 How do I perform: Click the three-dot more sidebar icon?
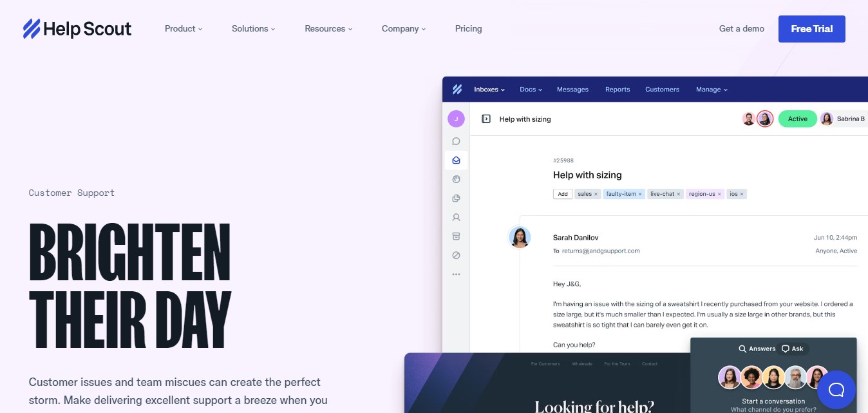[x=456, y=274]
